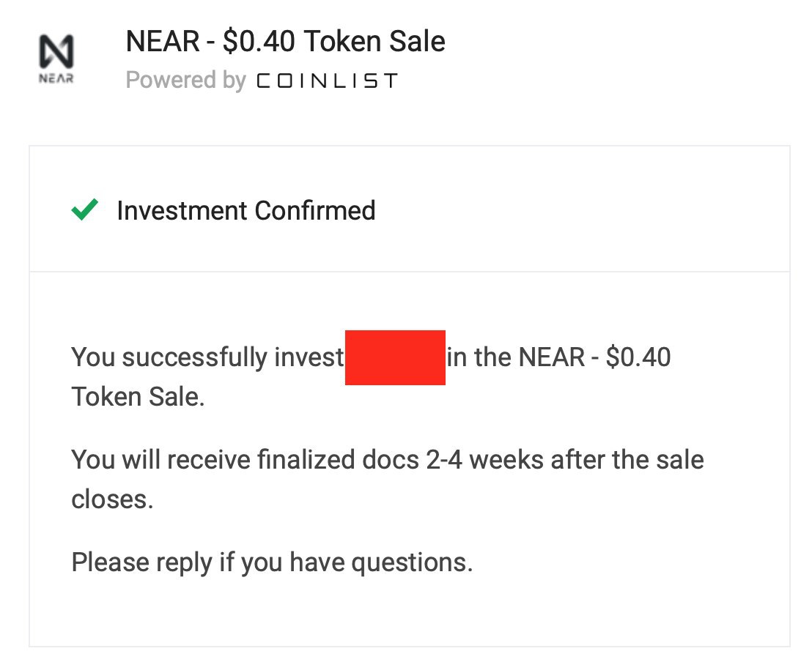Click the 'Investment Confirmed' heading
The width and height of the screenshot is (812, 662).
tap(246, 211)
